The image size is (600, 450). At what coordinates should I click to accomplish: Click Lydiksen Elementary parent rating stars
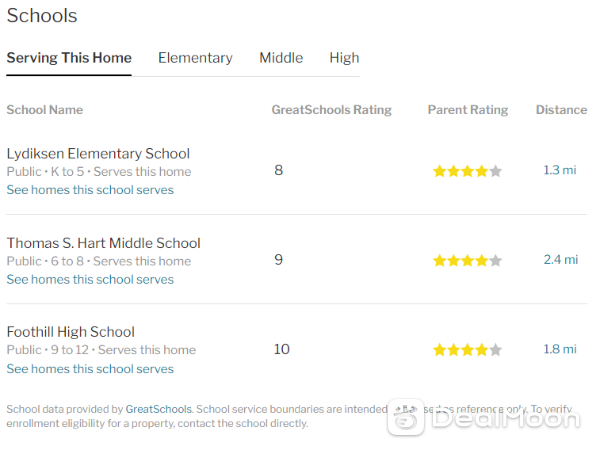(467, 171)
